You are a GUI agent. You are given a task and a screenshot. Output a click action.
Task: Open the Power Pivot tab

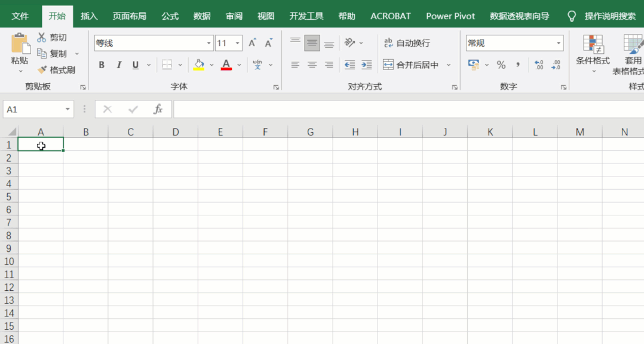click(450, 16)
